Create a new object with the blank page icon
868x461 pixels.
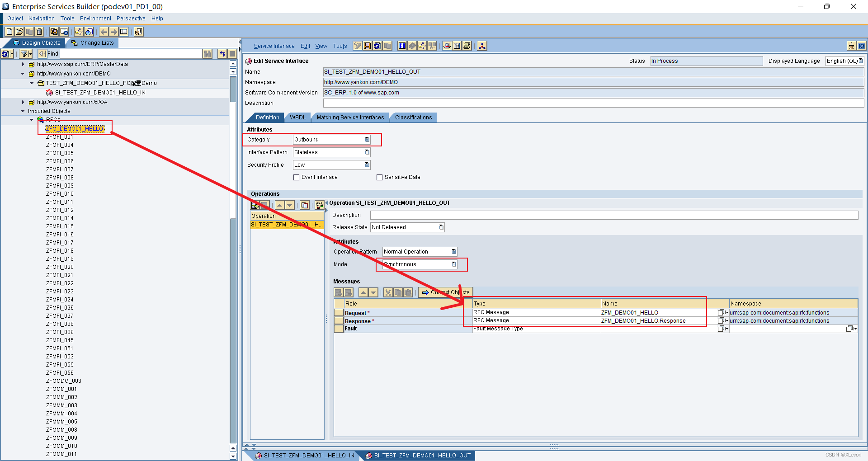9,32
